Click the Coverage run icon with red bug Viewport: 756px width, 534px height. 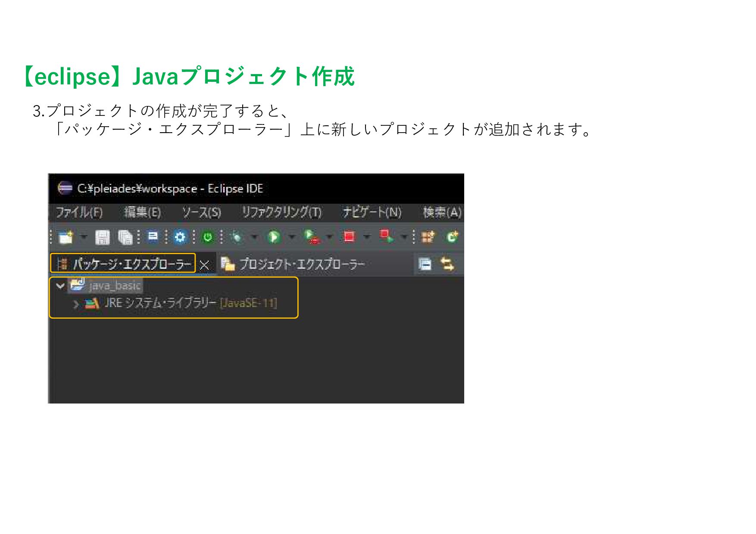312,237
